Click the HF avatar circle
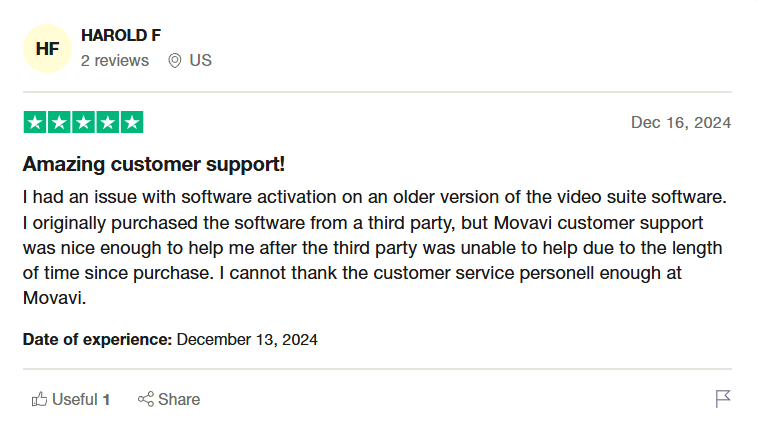 tap(47, 48)
